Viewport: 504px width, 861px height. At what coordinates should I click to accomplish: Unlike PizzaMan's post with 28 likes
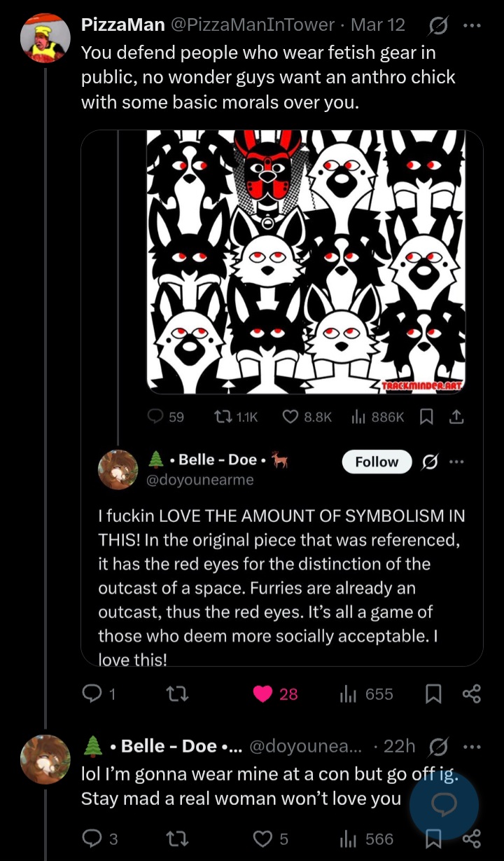pos(263,694)
